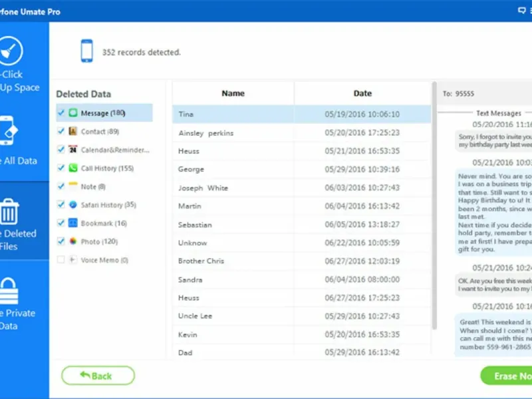Image resolution: width=532 pixels, height=399 pixels.
Task: Click the Calendar&Reminder icon
Action: click(73, 149)
